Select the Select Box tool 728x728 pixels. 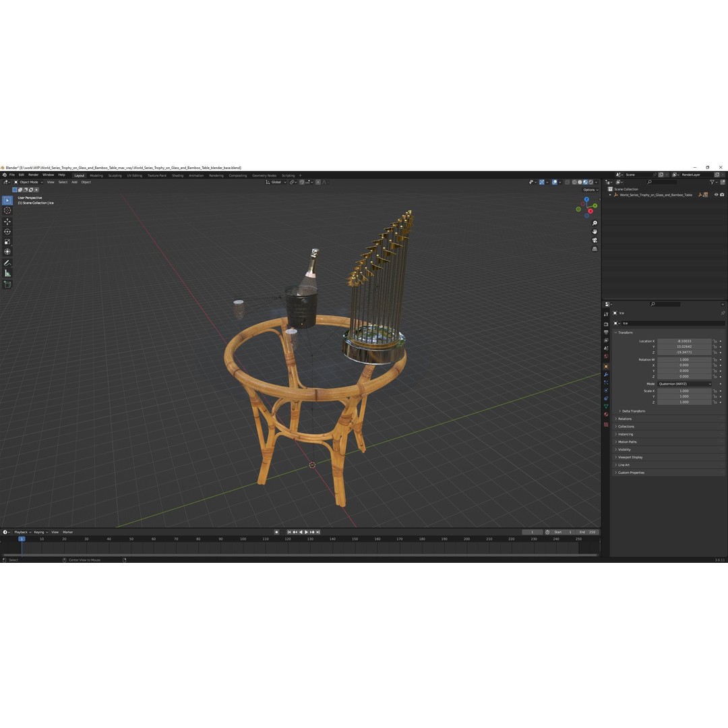point(7,200)
